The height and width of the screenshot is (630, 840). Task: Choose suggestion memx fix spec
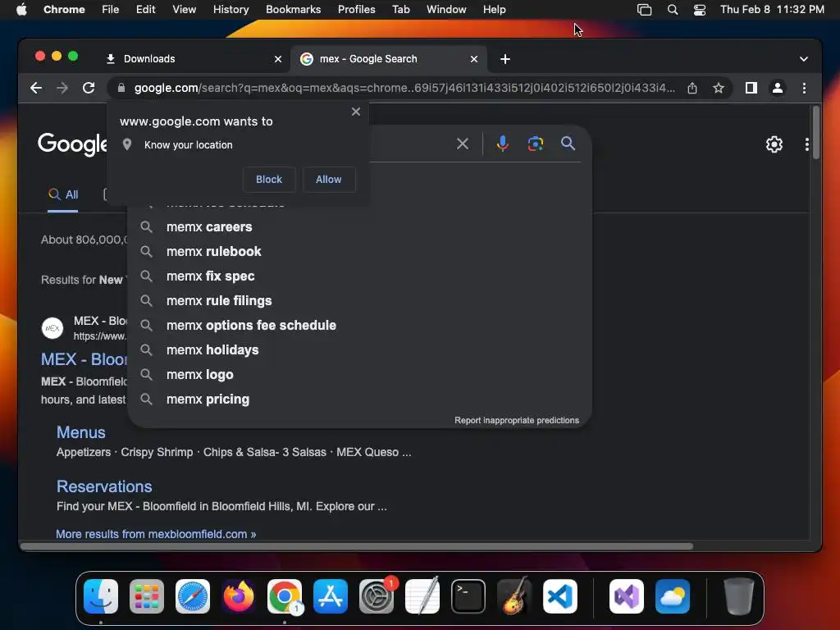(x=359, y=276)
